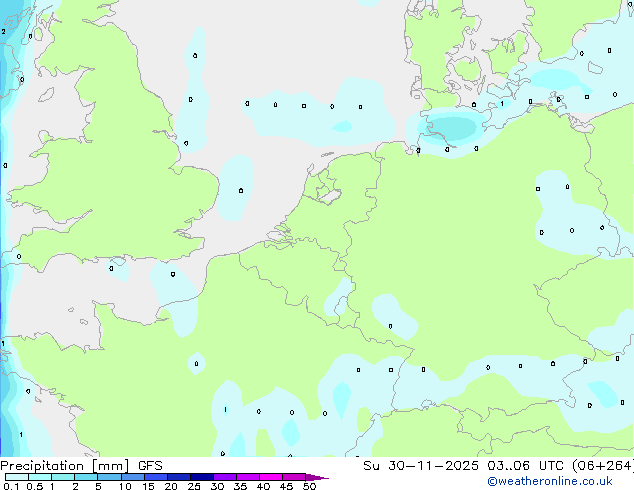Select the legend swatch between 2 and 5

click(86, 477)
